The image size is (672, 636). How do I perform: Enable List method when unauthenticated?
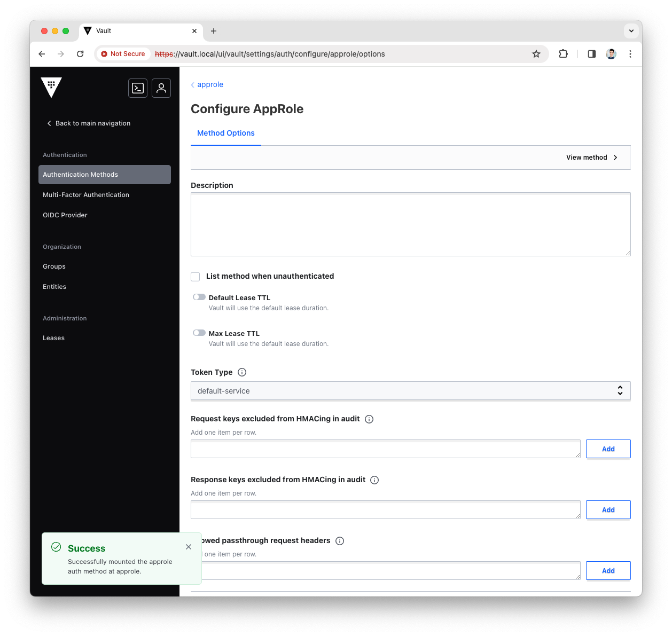click(195, 277)
